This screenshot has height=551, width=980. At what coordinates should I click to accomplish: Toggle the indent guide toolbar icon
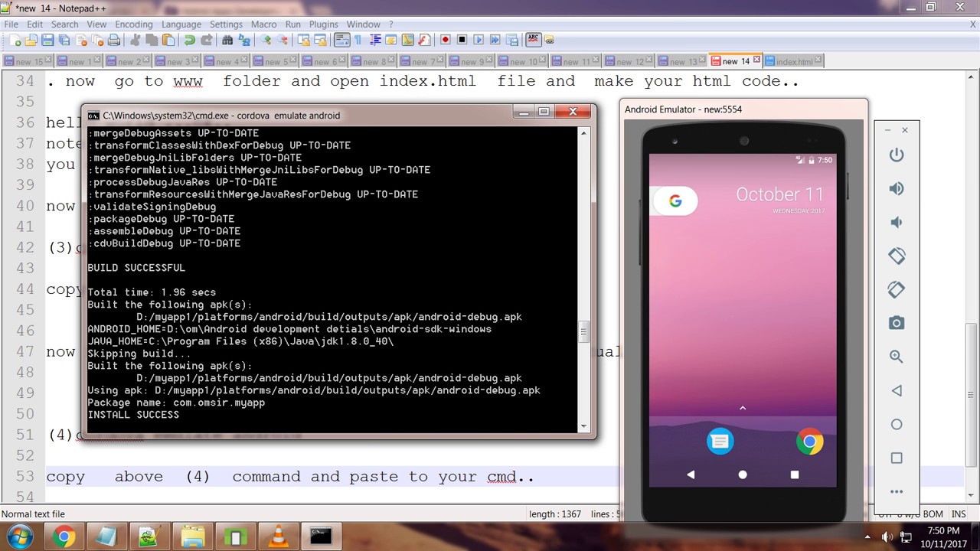point(375,40)
